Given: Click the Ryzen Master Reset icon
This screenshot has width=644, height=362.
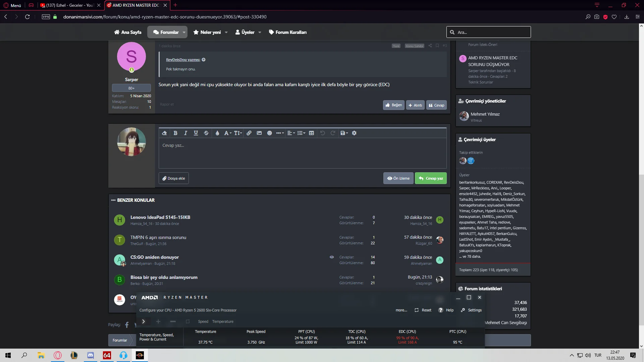Looking at the screenshot, I should pos(417,310).
